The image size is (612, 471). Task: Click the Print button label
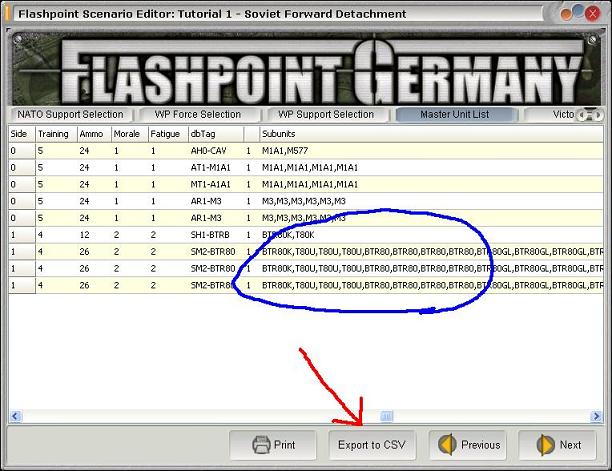click(x=285, y=445)
